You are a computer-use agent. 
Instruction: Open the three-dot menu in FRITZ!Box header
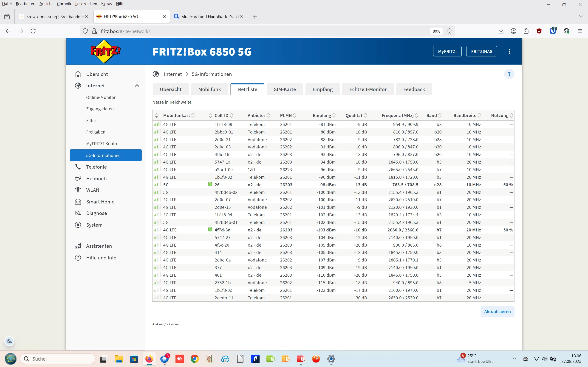(x=509, y=51)
